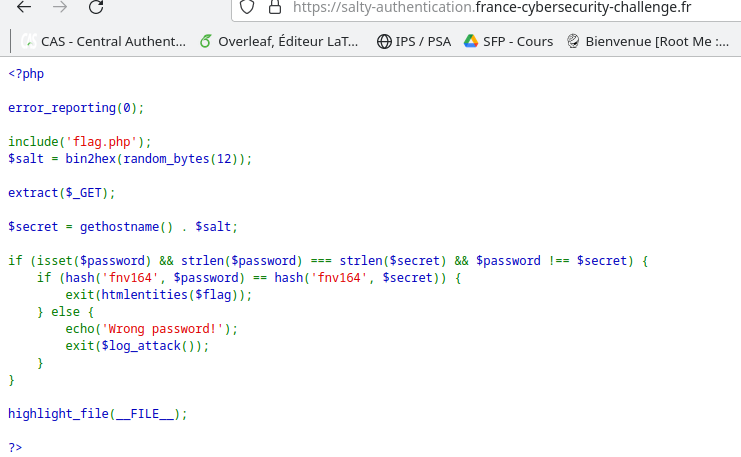Click the forward navigation arrow
This screenshot has height=457, width=741.
[x=60, y=8]
